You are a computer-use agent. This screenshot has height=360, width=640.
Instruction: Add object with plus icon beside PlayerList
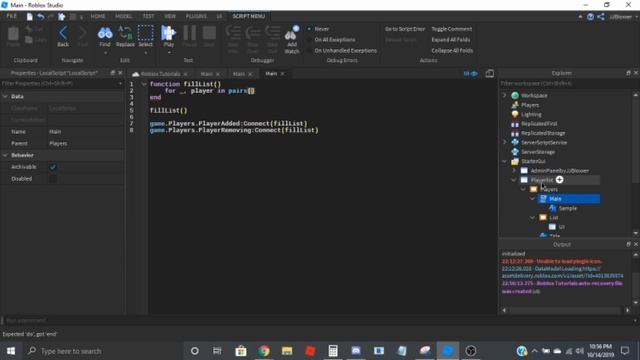pyautogui.click(x=560, y=180)
